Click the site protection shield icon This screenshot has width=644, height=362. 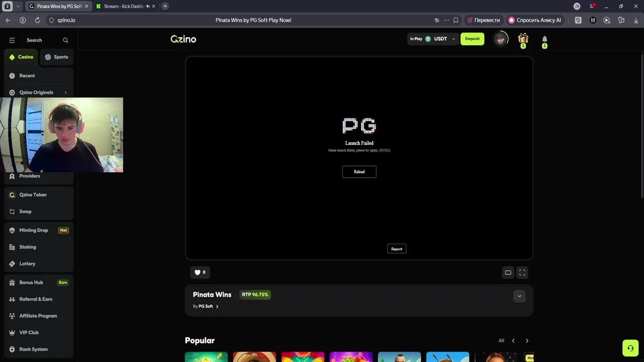[x=51, y=20]
